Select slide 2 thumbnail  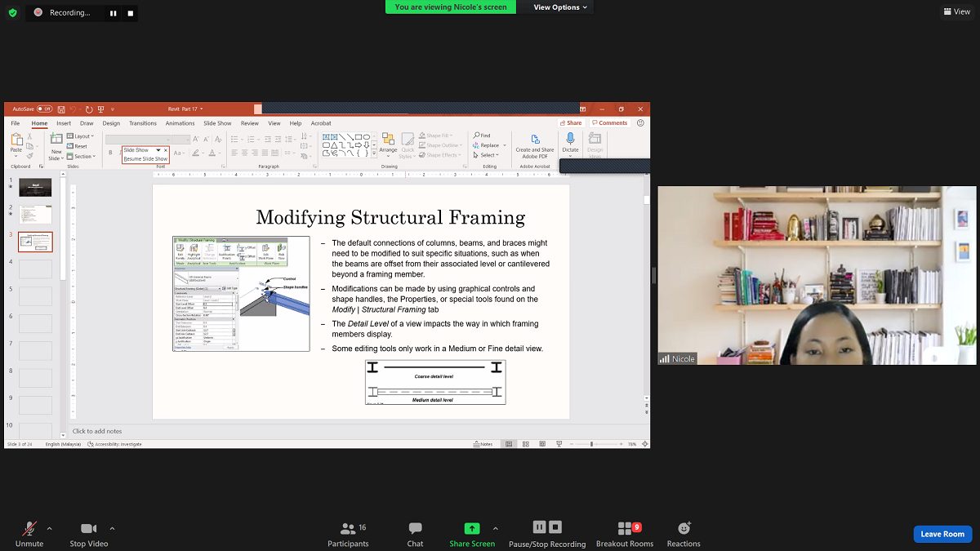35,215
